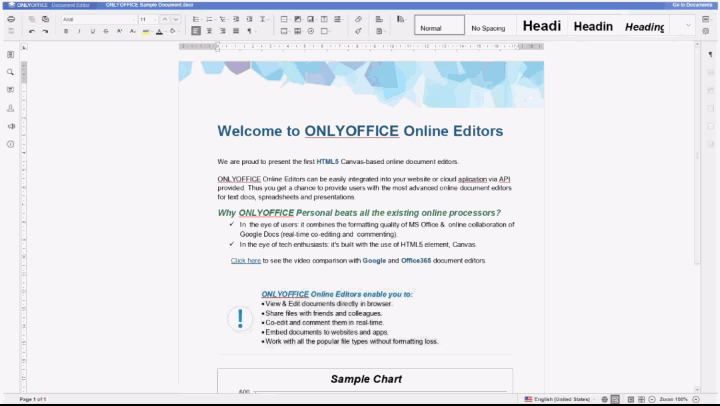Open the Arial font name dropdown
This screenshot has height=406, width=720.
coord(98,19)
